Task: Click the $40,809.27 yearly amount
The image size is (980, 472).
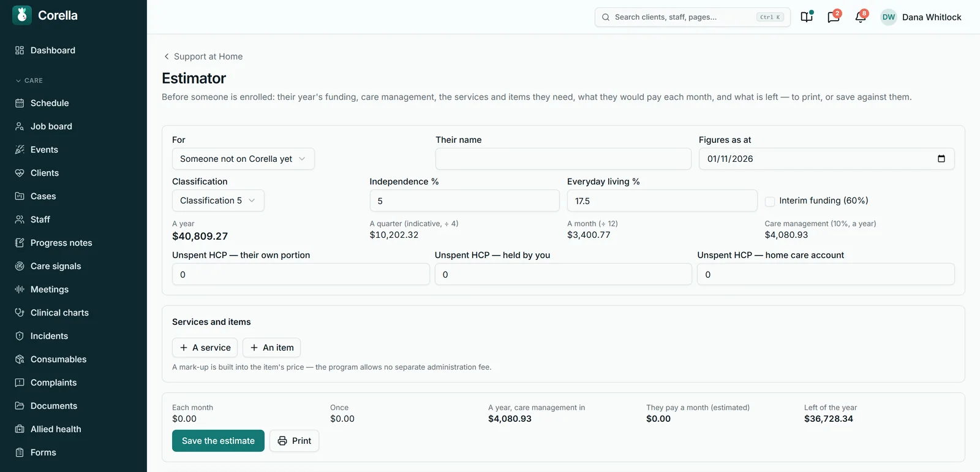Action: [x=200, y=236]
